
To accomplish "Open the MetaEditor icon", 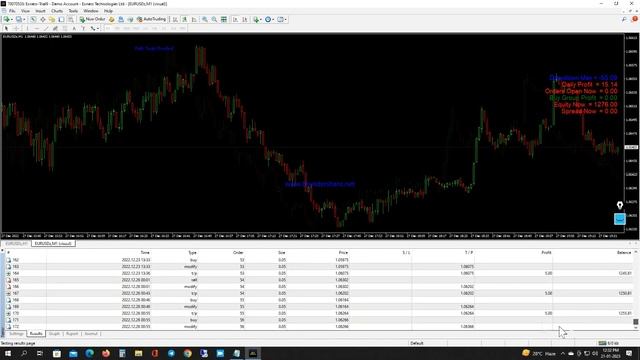I will pyautogui.click(x=111, y=19).
